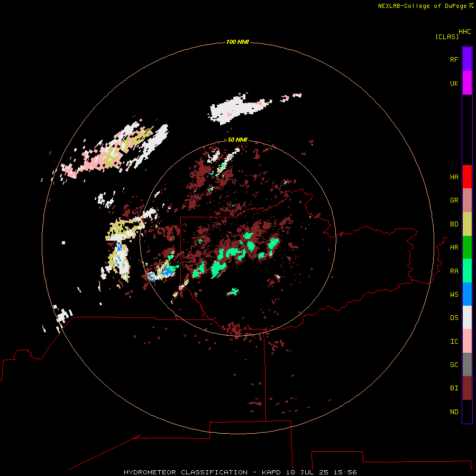Click the HA legend label
Screen dimensions: 476x476
(454, 177)
